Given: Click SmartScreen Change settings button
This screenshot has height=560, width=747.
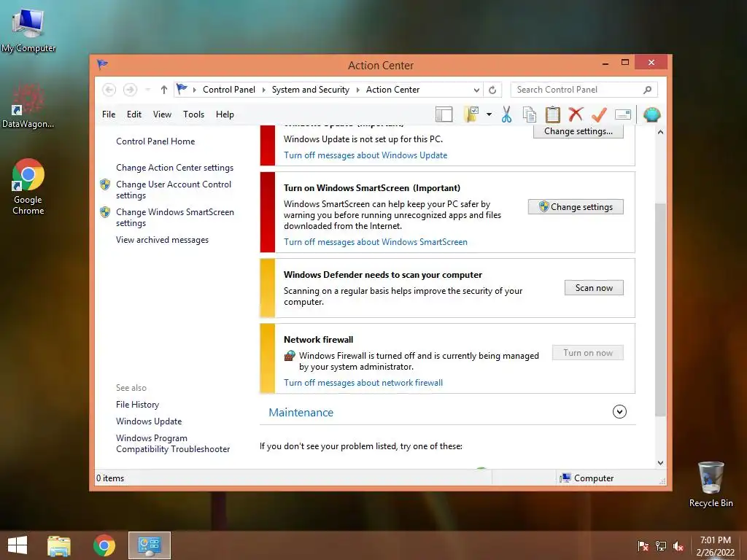Looking at the screenshot, I should (576, 206).
